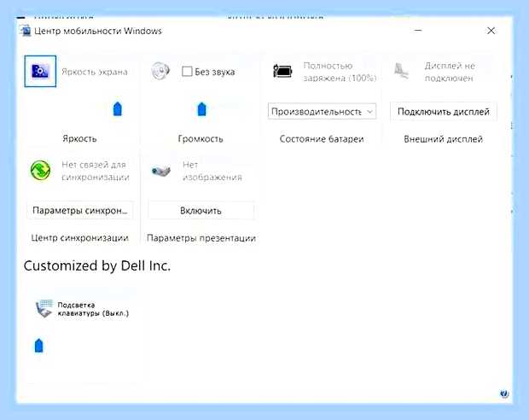The height and width of the screenshot is (420, 529).
Task: Click the "Нет изображения" status text
Action: pyautogui.click(x=212, y=171)
